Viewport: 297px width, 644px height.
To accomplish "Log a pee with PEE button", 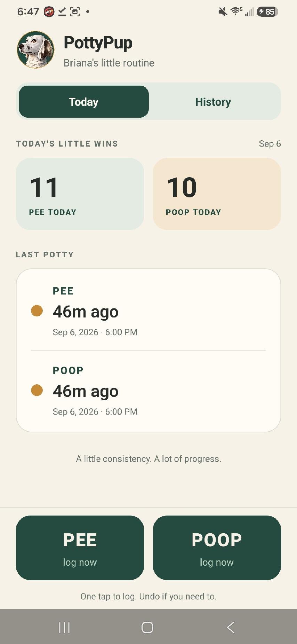I will 80,548.
